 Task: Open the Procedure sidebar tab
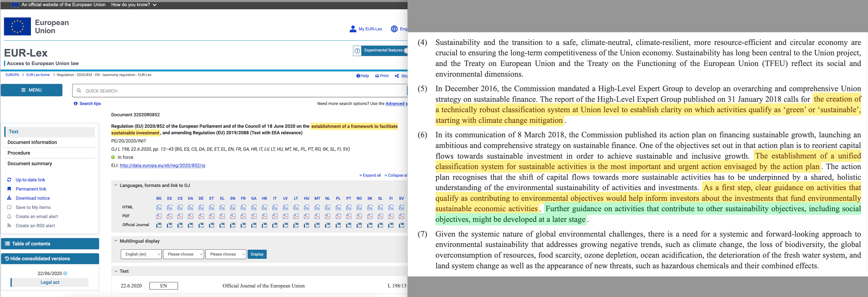click(x=19, y=153)
